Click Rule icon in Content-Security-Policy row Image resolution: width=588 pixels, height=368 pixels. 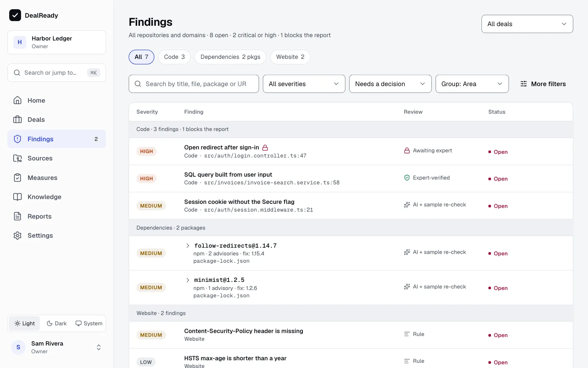click(407, 334)
